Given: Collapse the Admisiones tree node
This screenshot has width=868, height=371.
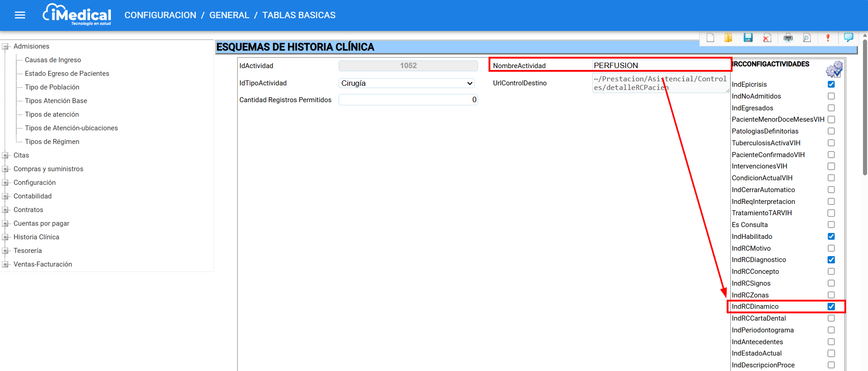Looking at the screenshot, I should pyautogui.click(x=5, y=46).
